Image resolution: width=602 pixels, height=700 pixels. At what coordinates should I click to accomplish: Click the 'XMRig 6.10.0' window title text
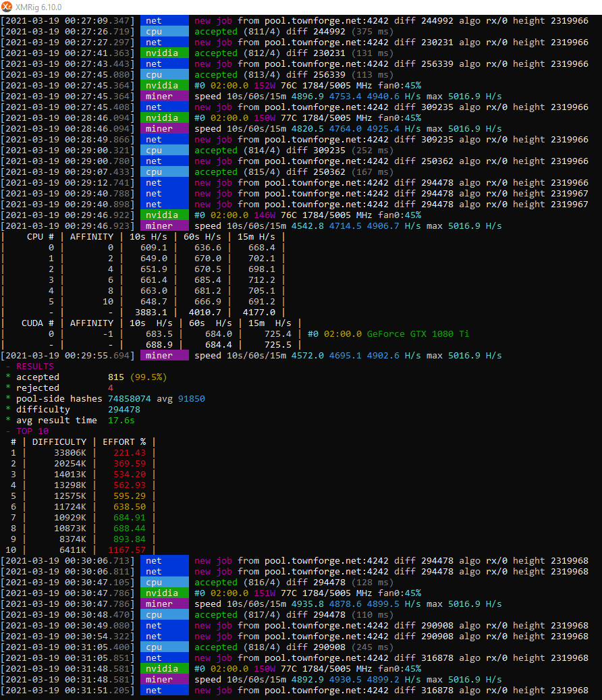[x=38, y=7]
